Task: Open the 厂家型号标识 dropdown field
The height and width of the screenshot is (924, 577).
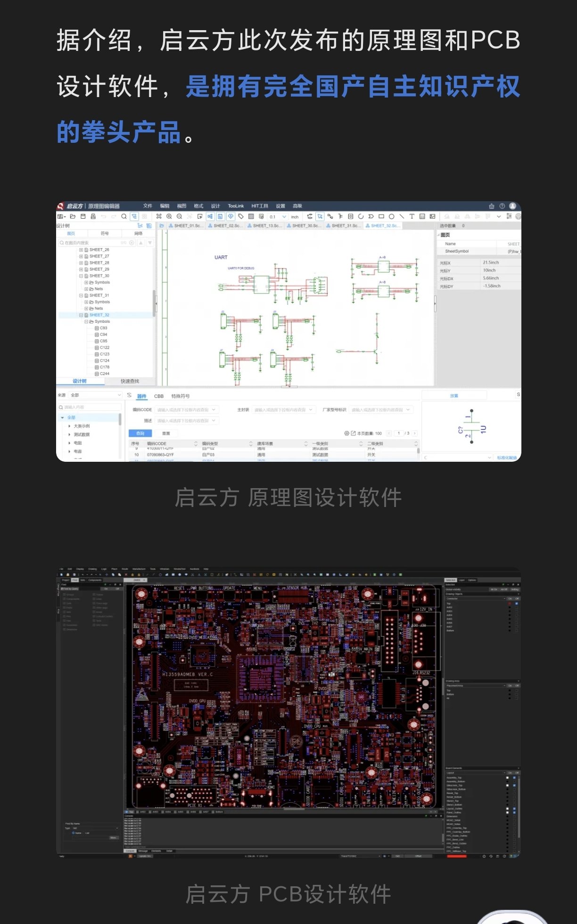Action: click(381, 410)
